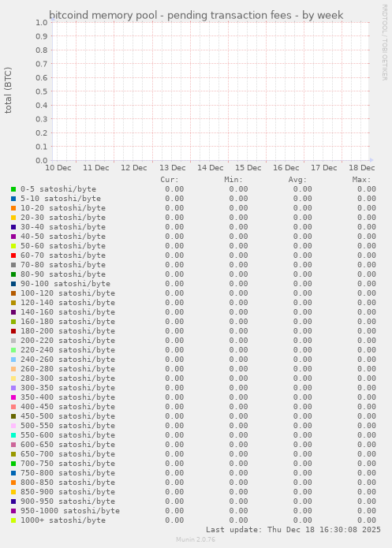Viewport: 392px width, 548px height.
Task: Select the '850-900 satoshi/byte' legend label
Action: (68, 492)
